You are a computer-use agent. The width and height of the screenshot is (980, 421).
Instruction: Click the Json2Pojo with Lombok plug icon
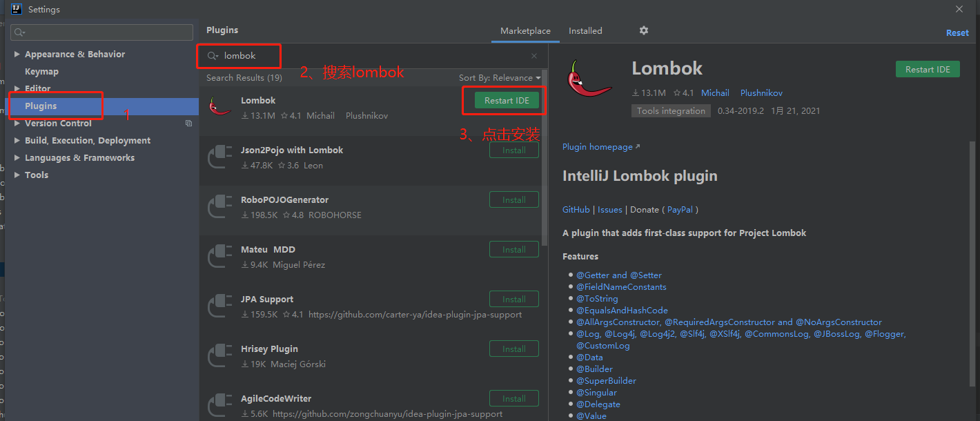point(220,157)
